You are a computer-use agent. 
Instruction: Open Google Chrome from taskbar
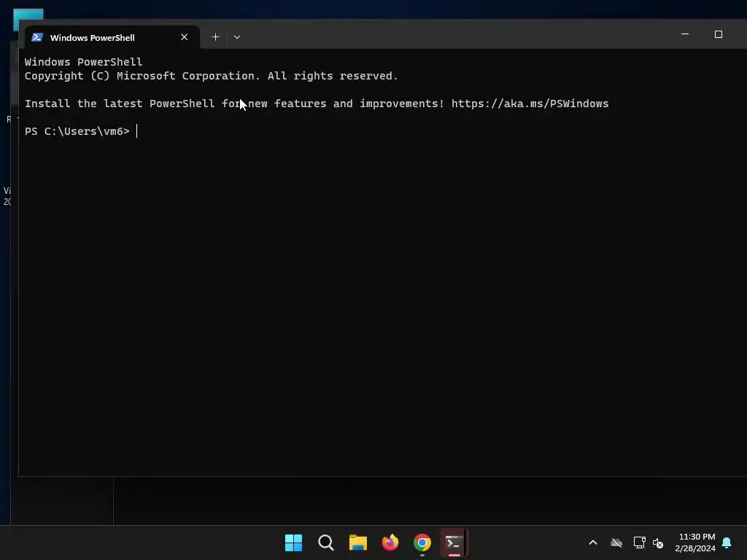pos(422,542)
